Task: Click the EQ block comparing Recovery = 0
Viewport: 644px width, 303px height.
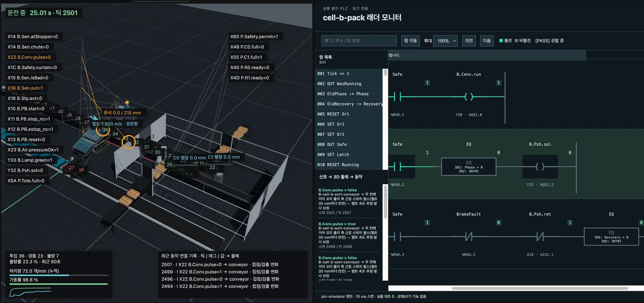Action: [x=611, y=237]
